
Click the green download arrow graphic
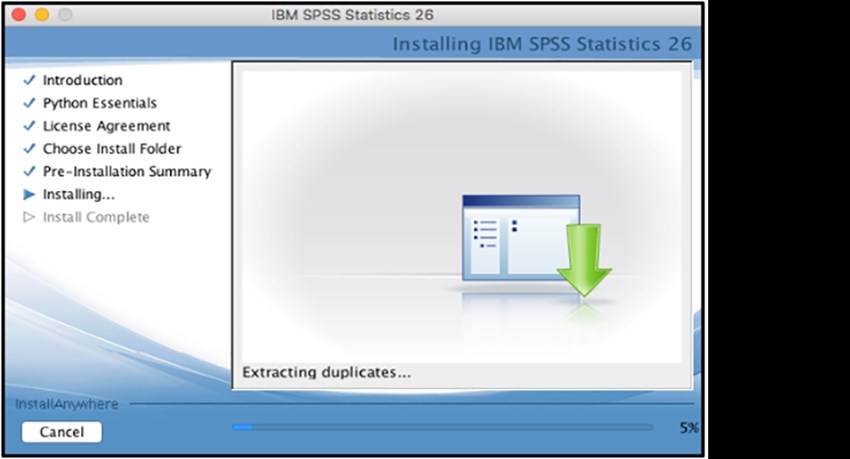pyautogui.click(x=584, y=260)
